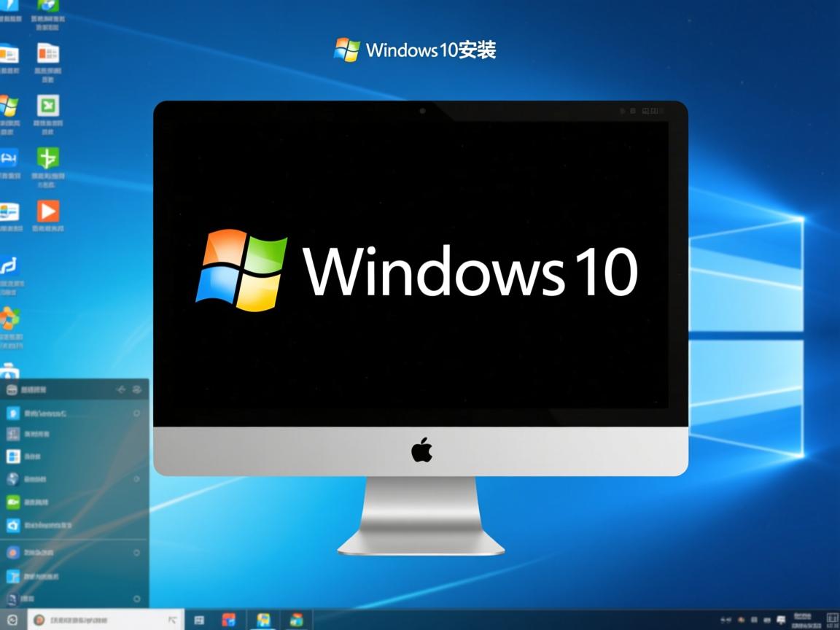Open the orange browser icon pinned to the taskbar
The width and height of the screenshot is (840, 630).
click(229, 618)
